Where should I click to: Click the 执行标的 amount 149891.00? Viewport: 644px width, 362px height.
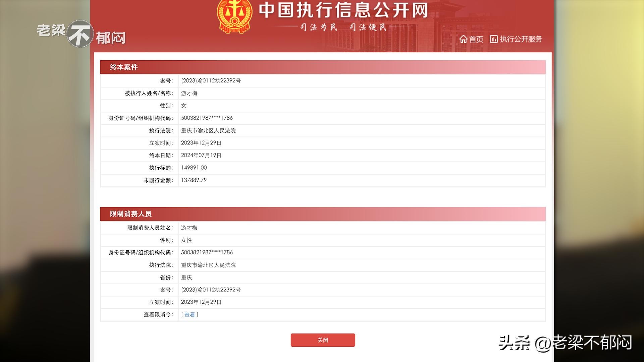coord(194,168)
